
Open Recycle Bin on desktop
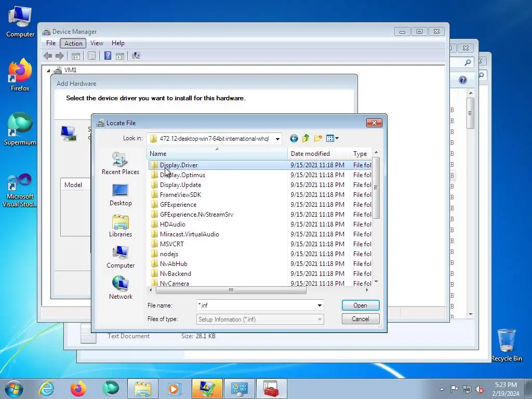[506, 345]
